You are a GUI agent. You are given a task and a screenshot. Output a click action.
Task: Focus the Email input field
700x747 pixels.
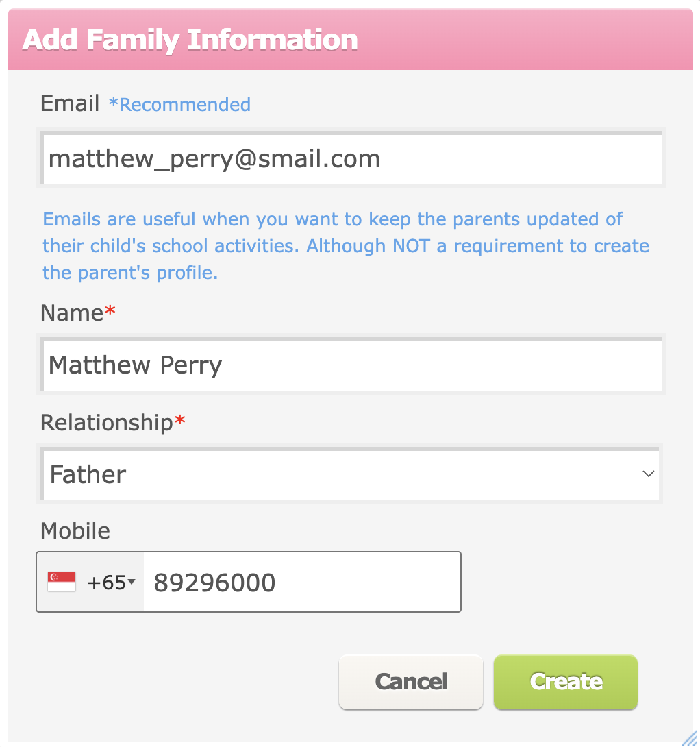(350, 159)
